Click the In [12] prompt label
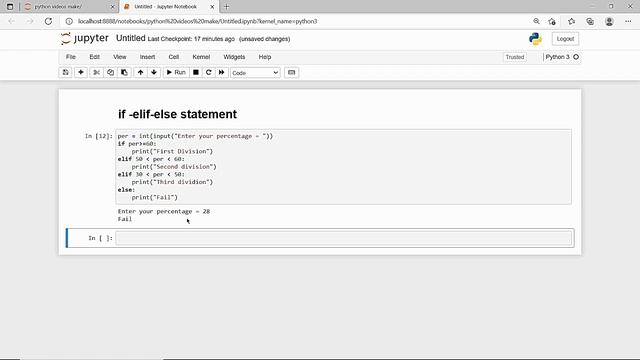Image resolution: width=640 pixels, height=360 pixels. click(98, 136)
